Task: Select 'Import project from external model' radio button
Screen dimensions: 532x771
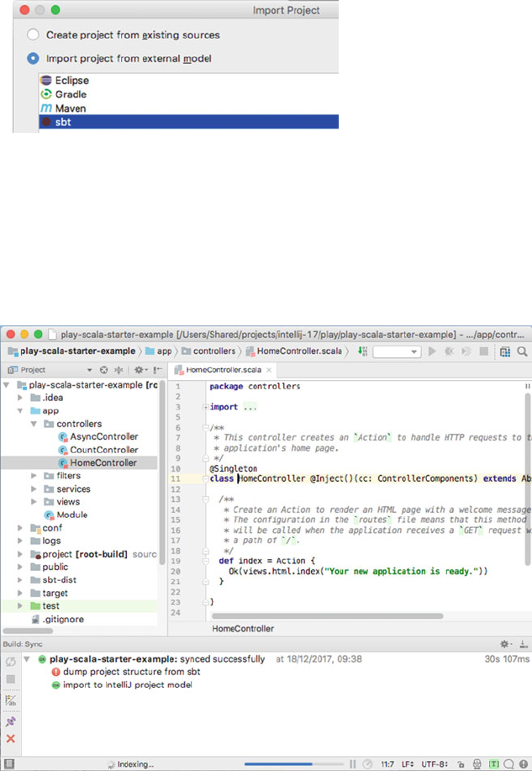Action: click(x=33, y=59)
